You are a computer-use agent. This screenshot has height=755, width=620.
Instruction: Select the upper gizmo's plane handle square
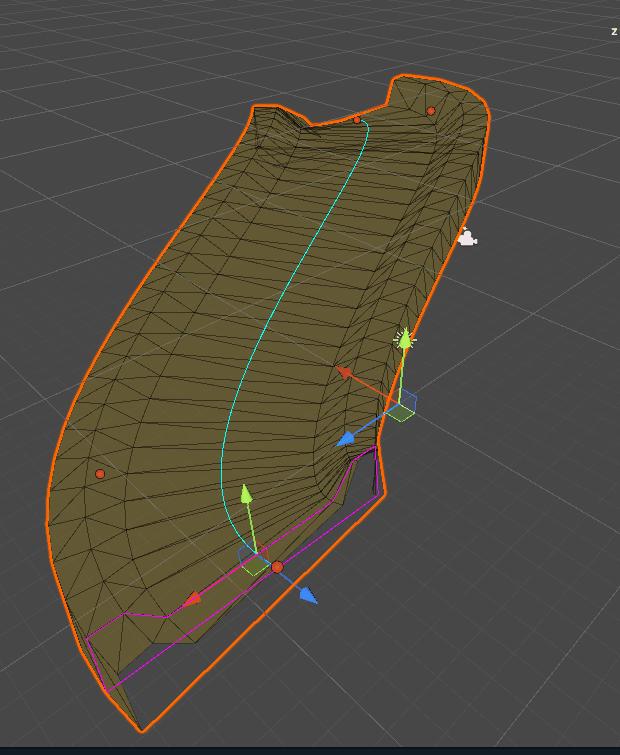(x=402, y=409)
